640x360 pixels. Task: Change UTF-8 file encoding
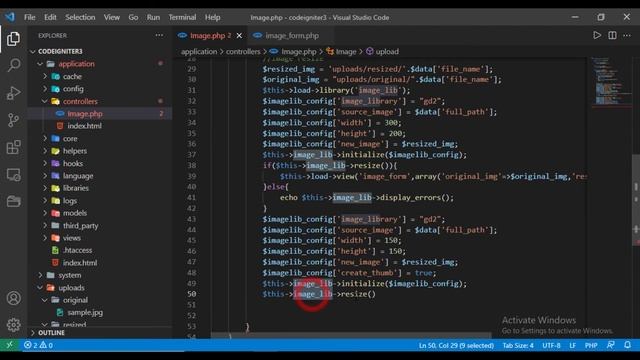(x=551, y=345)
